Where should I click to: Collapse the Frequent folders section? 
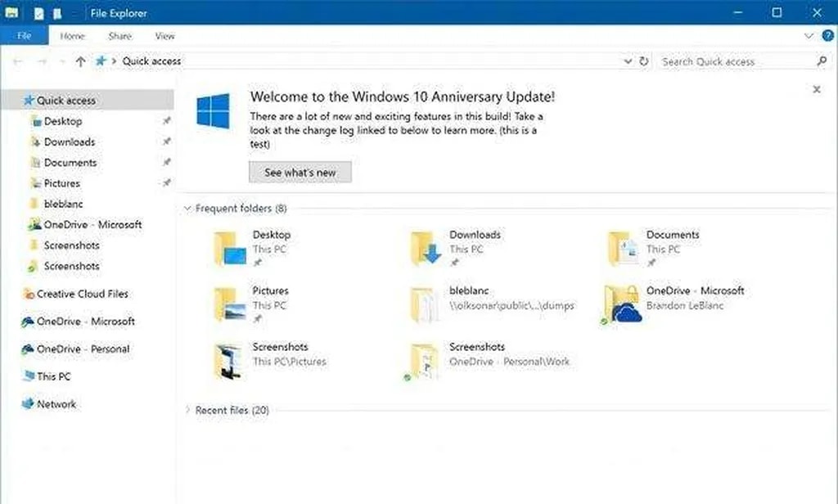pyautogui.click(x=187, y=209)
